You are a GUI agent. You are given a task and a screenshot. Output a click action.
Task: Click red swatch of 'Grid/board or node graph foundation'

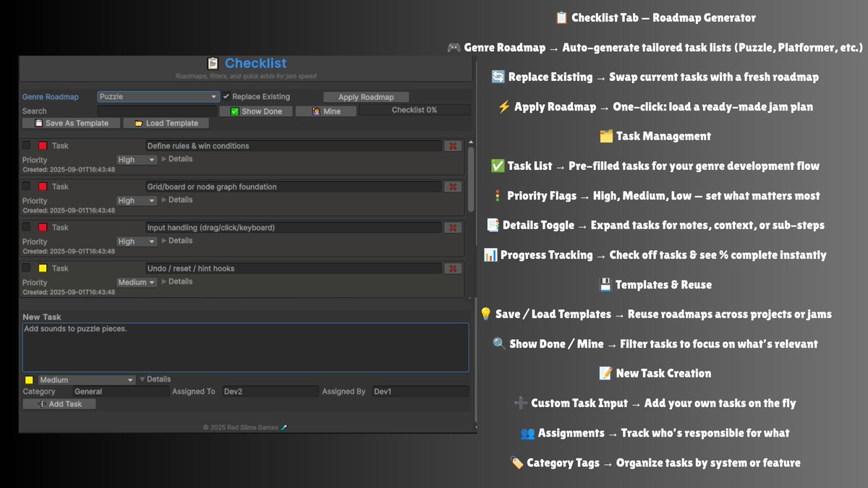click(x=42, y=187)
